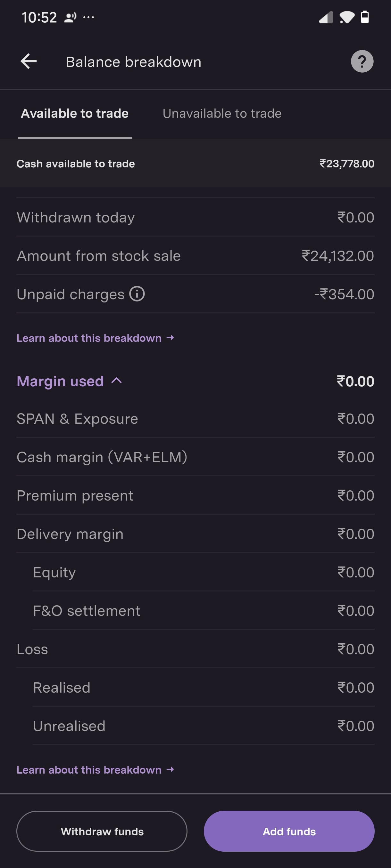Viewport: 391px width, 868px height.
Task: Tap the status bar overflow dots
Action: (89, 17)
